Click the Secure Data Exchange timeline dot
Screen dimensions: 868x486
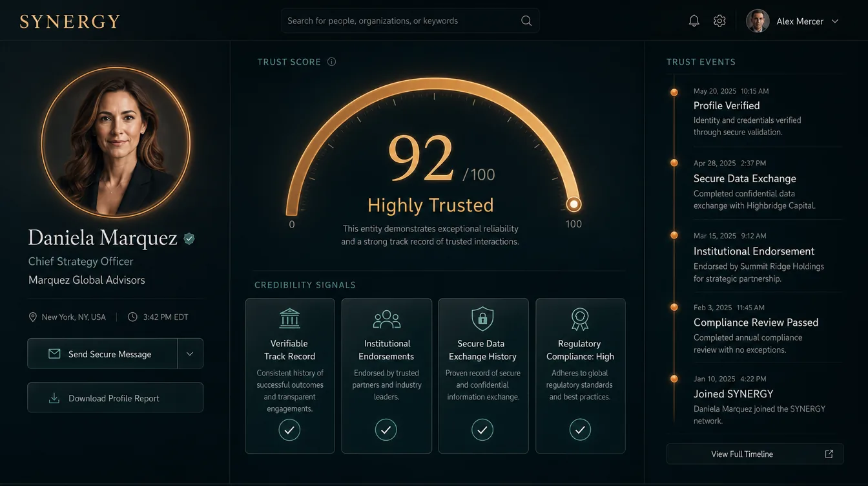click(674, 163)
